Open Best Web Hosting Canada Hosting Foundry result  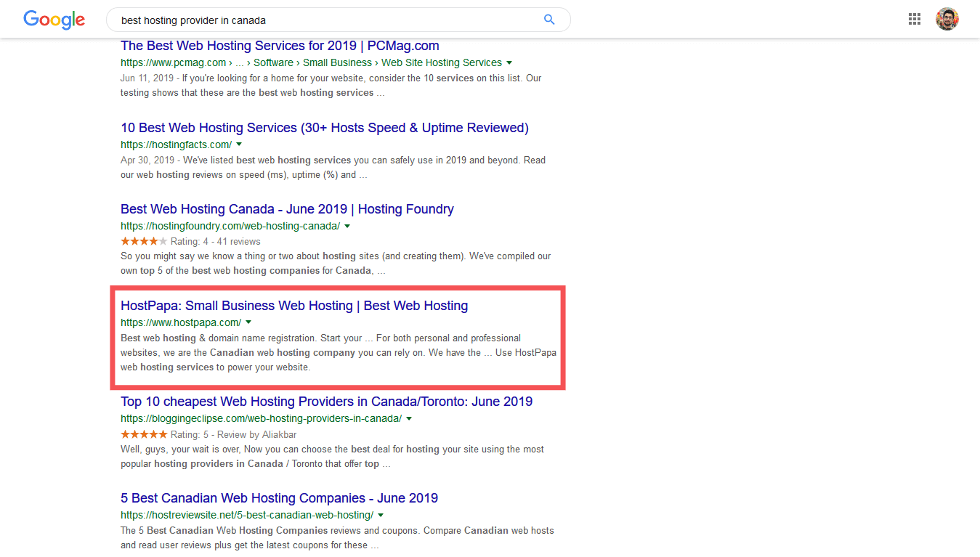[x=287, y=209]
